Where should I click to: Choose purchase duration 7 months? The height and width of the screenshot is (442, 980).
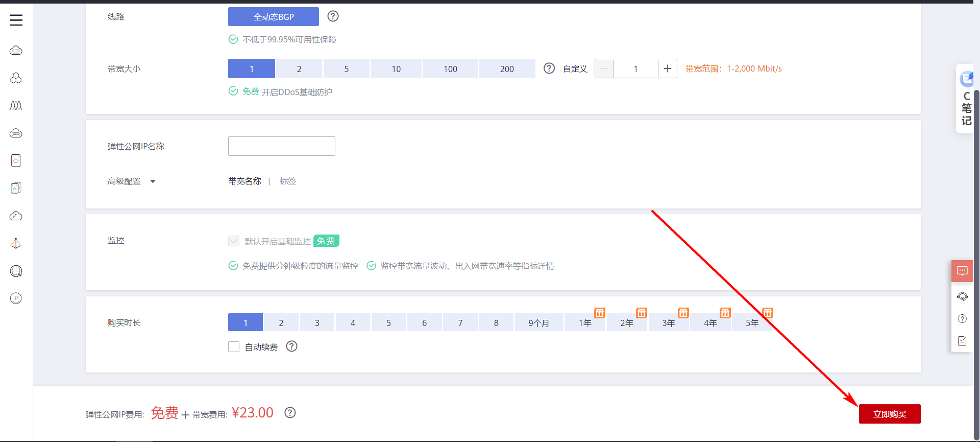coord(460,322)
